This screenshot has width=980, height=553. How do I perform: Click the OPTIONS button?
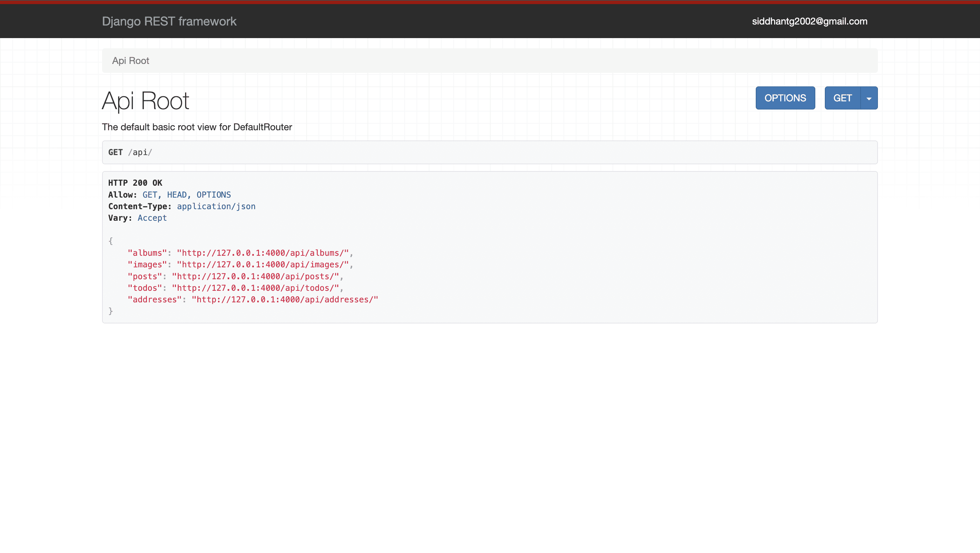point(785,98)
